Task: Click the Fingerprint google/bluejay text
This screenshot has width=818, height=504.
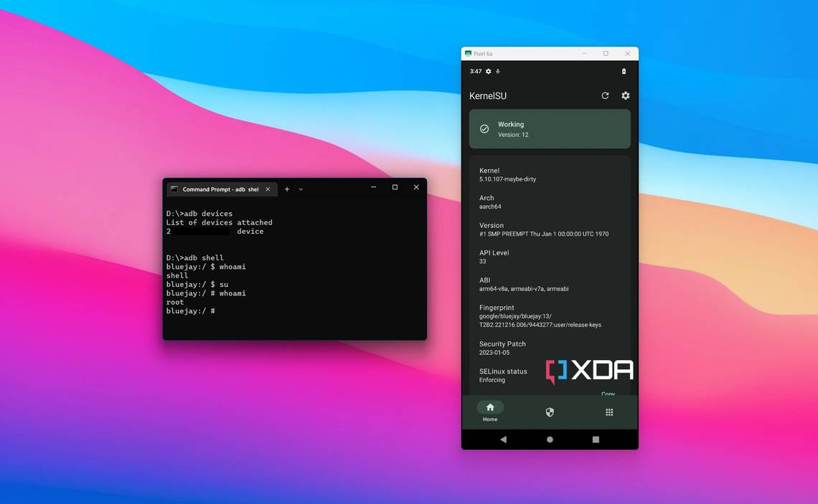Action: click(540, 320)
